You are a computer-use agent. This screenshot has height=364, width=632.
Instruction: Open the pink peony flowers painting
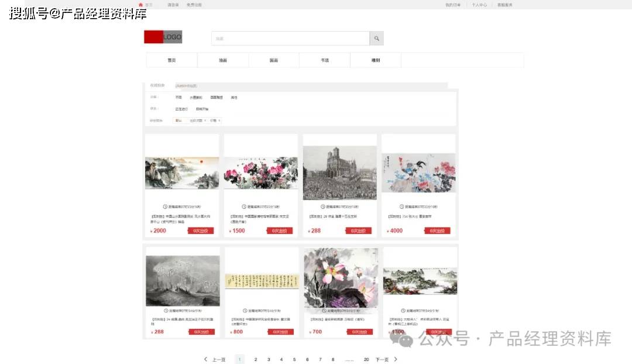point(261,173)
